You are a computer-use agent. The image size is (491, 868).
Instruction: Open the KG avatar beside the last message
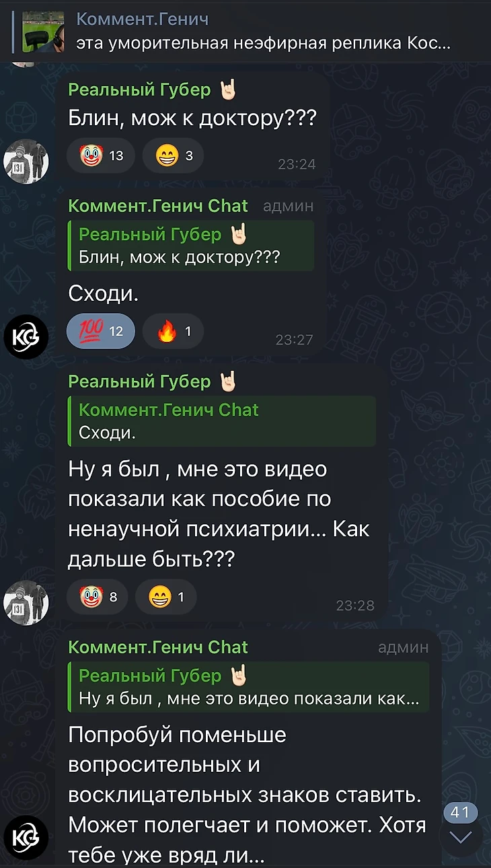pyautogui.click(x=26, y=838)
